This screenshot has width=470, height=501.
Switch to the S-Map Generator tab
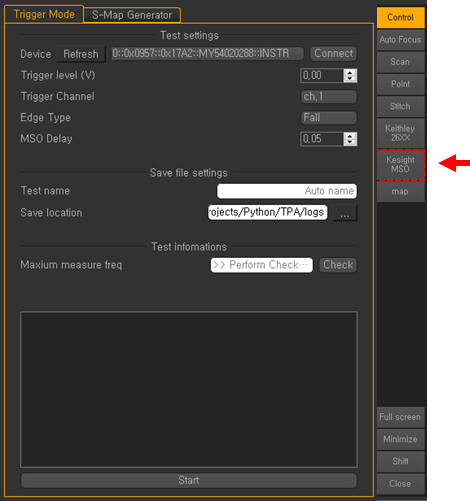(x=132, y=15)
